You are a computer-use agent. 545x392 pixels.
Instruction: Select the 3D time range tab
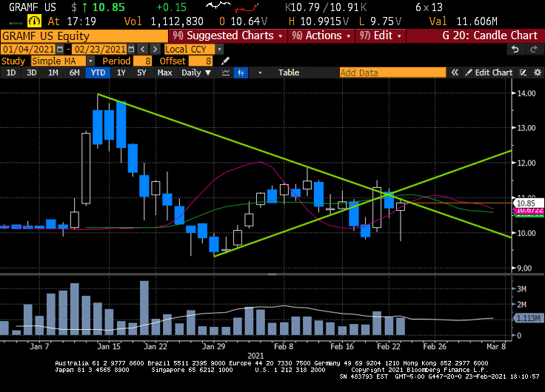[32, 72]
